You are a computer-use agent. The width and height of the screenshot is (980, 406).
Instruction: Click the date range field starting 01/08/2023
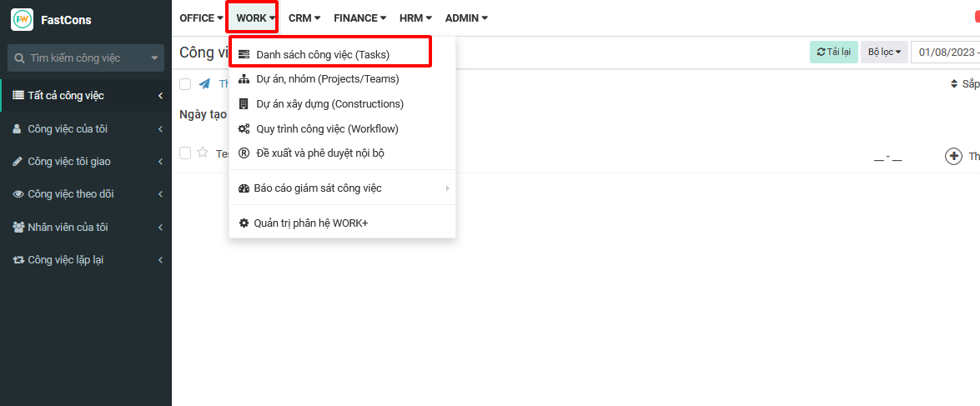[x=947, y=52]
